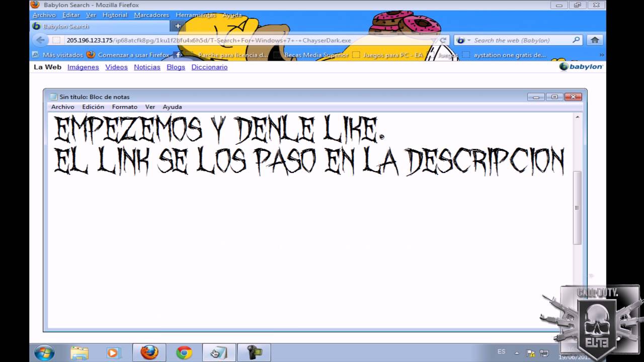Open Notepad Ver menu
The image size is (644, 362).
pos(150,107)
